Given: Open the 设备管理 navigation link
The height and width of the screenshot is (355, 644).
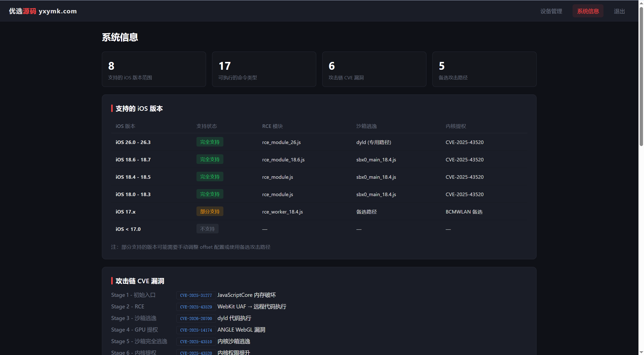Looking at the screenshot, I should [551, 11].
